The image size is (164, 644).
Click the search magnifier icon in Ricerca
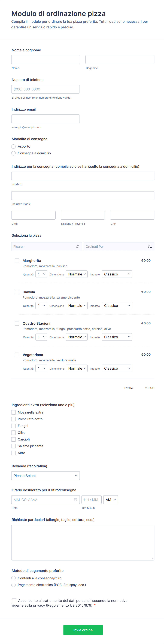click(x=77, y=247)
